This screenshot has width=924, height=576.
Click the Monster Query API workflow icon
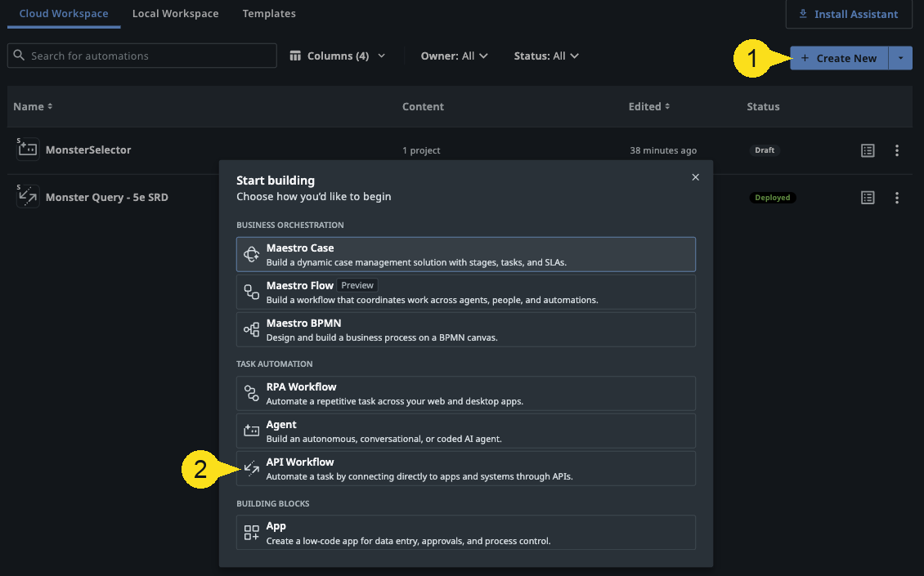point(27,197)
